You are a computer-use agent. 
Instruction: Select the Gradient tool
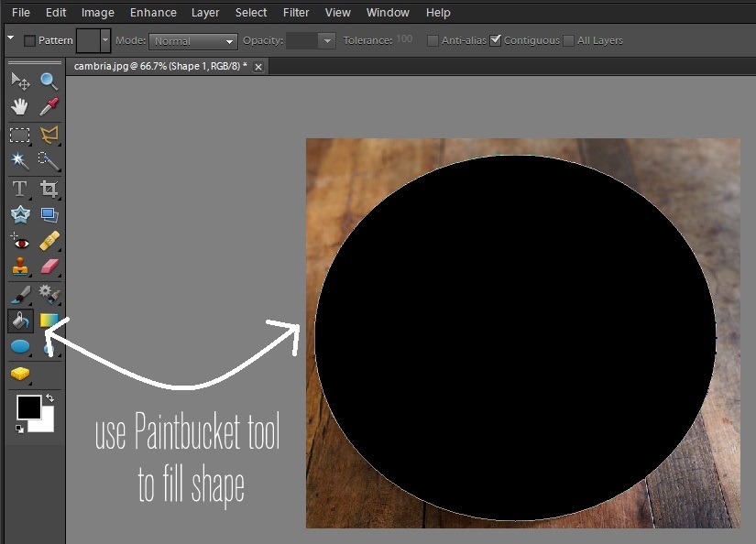coord(49,321)
